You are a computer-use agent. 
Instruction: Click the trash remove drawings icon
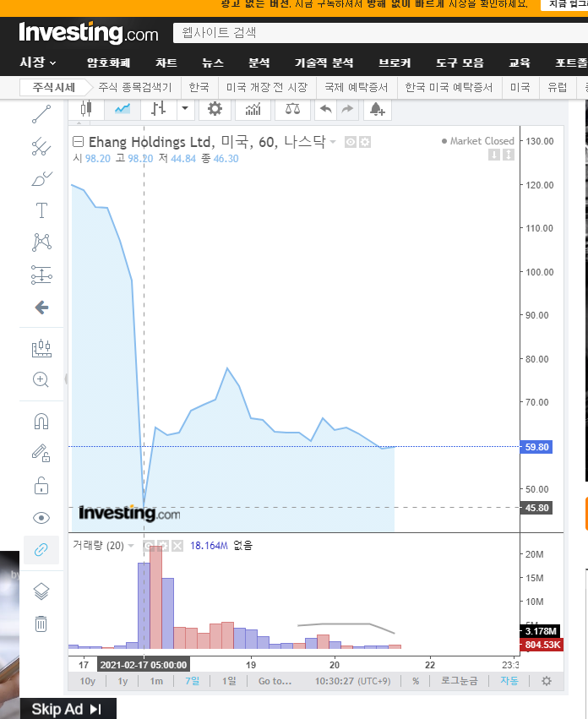[x=41, y=624]
